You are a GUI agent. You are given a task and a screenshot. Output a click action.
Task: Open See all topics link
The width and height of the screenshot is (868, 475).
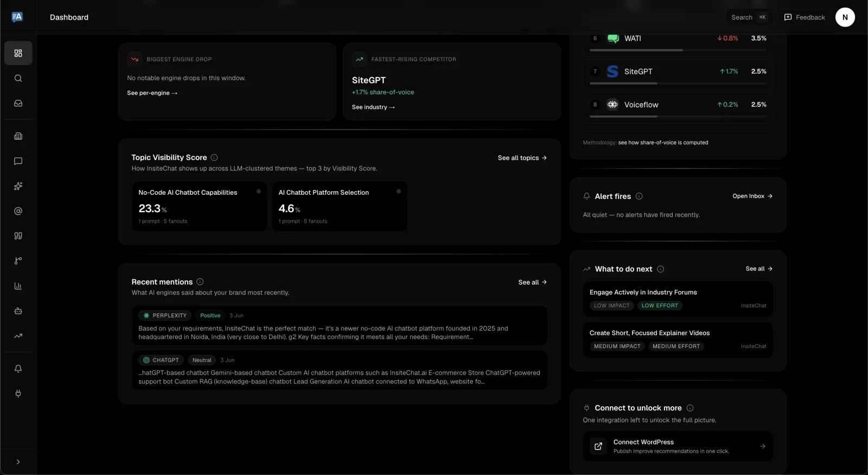point(522,158)
